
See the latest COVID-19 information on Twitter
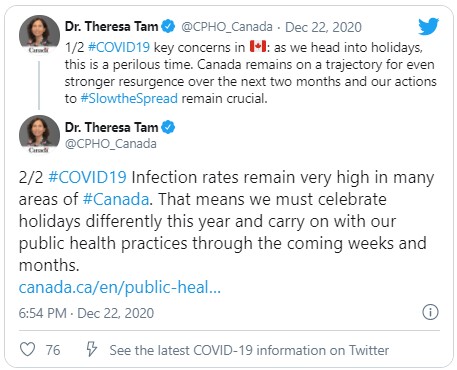[x=249, y=350]
